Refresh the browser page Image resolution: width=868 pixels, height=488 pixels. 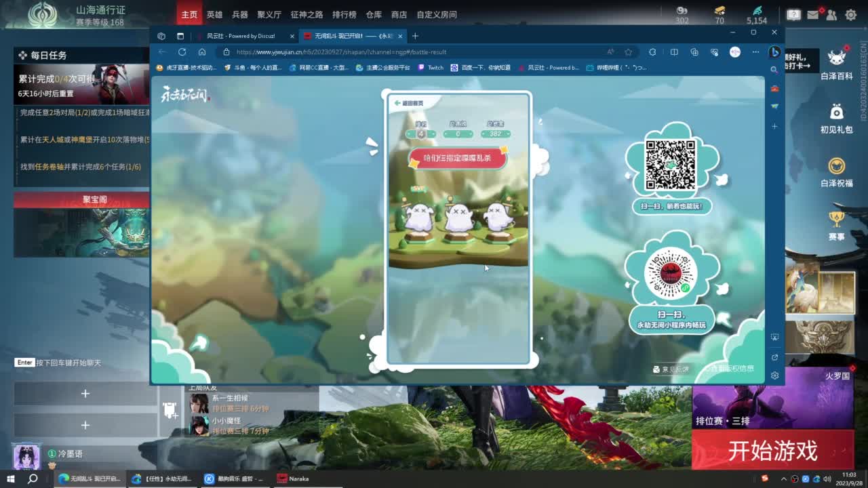coord(182,52)
